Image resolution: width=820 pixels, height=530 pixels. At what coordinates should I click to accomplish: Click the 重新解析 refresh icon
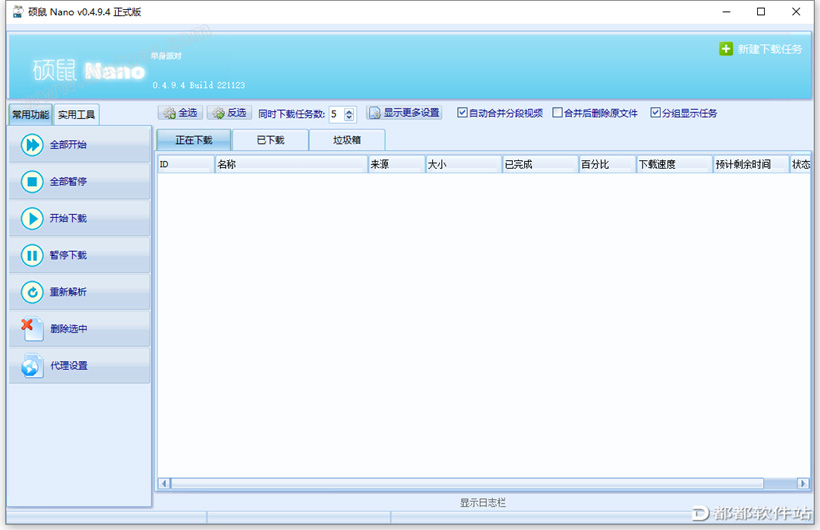32,292
